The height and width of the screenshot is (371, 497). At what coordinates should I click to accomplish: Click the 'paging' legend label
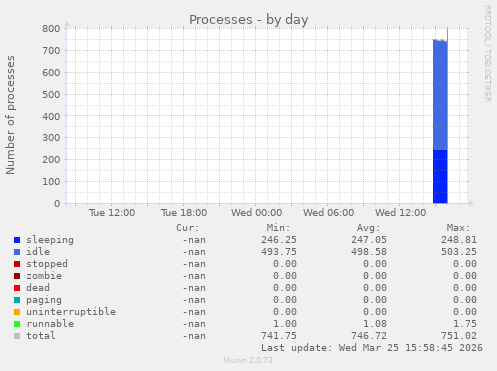44,300
